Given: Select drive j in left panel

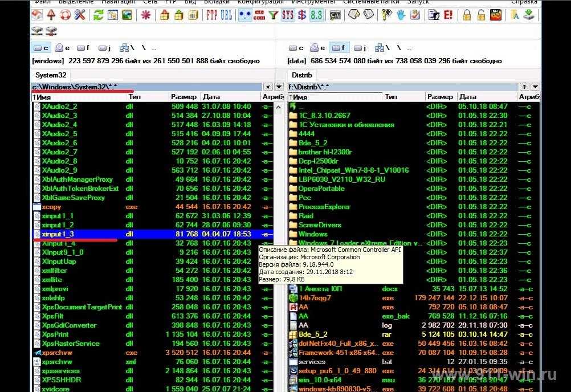Looking at the screenshot, I should 104,48.
